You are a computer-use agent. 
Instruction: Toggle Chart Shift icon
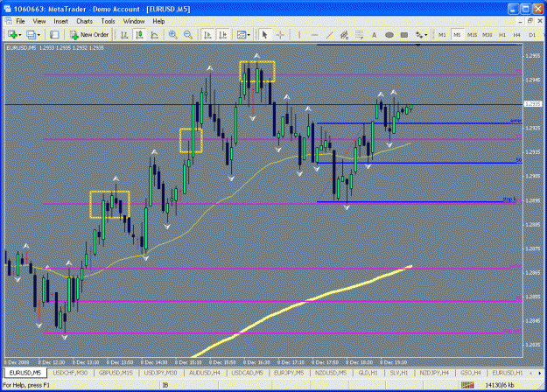[x=223, y=35]
